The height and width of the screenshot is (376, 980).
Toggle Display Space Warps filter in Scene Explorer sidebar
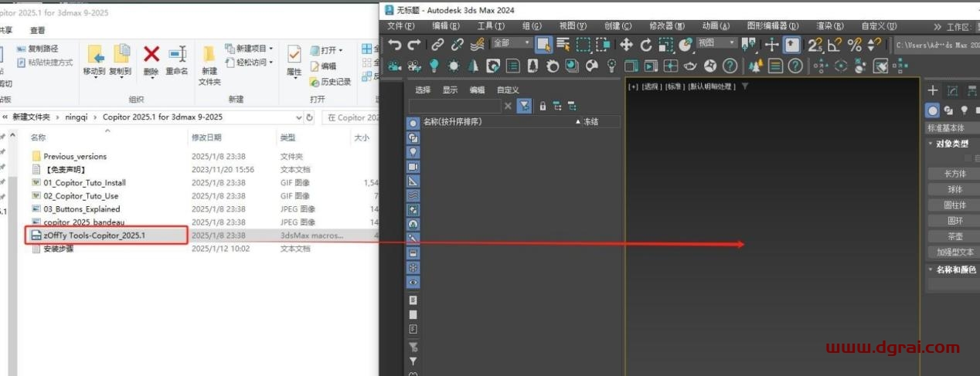[x=413, y=195]
